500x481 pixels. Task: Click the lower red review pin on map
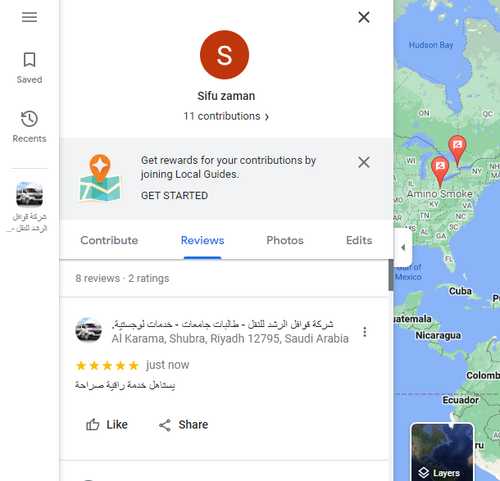point(440,167)
